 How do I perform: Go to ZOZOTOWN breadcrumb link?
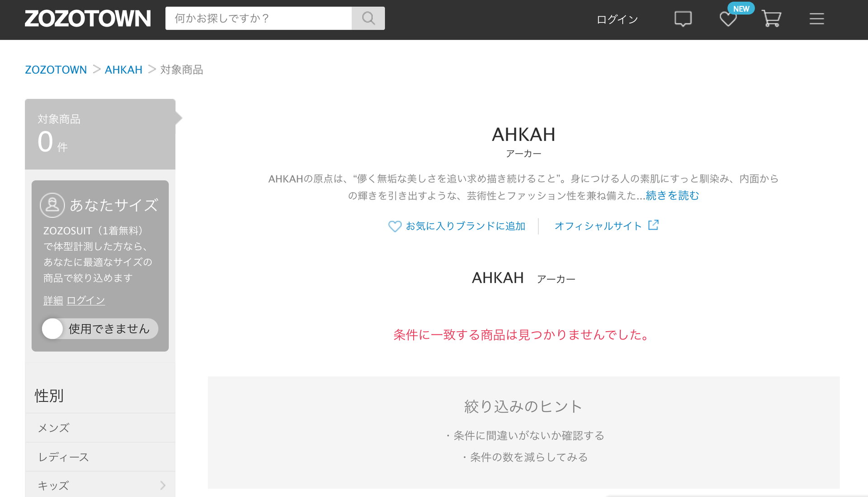coord(56,70)
